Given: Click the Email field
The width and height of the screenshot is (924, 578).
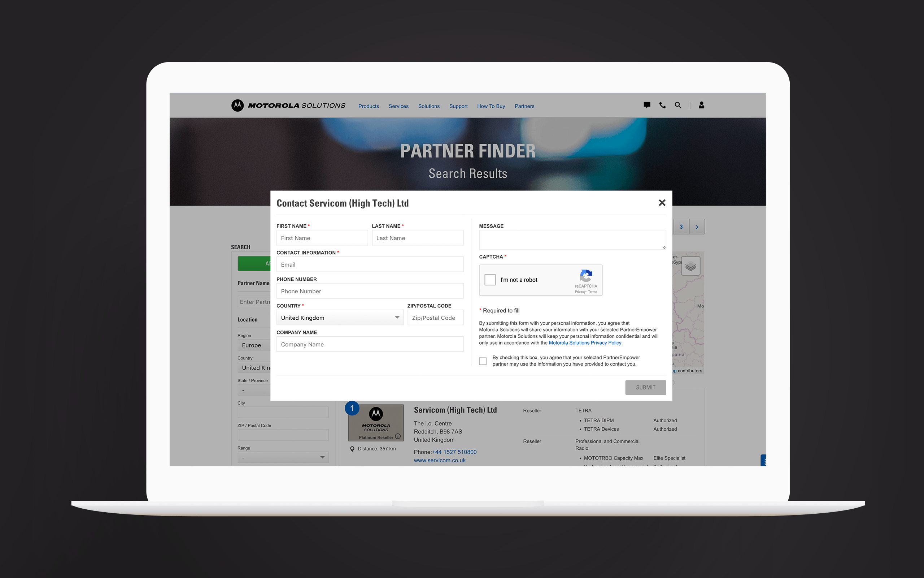Looking at the screenshot, I should coord(370,264).
